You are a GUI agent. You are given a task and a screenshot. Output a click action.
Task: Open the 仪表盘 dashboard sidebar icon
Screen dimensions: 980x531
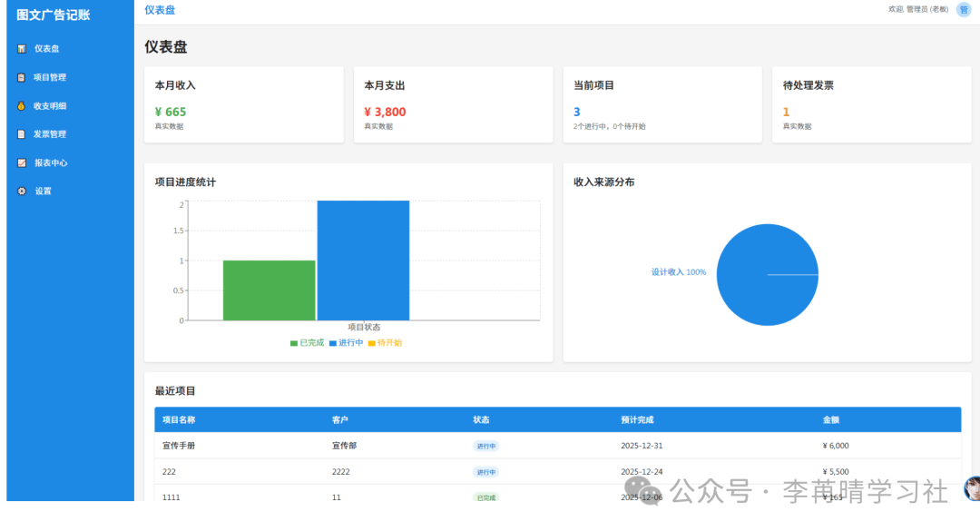pyautogui.click(x=22, y=49)
